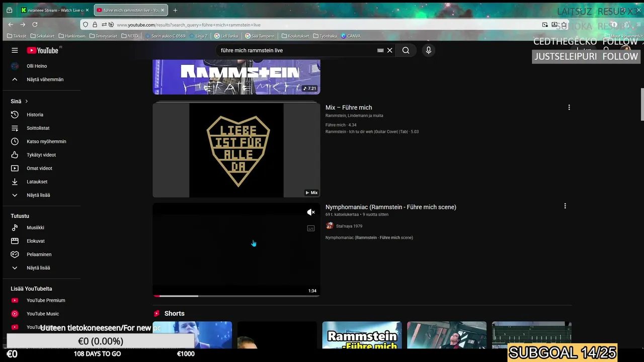Open the Koulutukset bookmarks folder
The width and height of the screenshot is (644, 362).
[295, 36]
